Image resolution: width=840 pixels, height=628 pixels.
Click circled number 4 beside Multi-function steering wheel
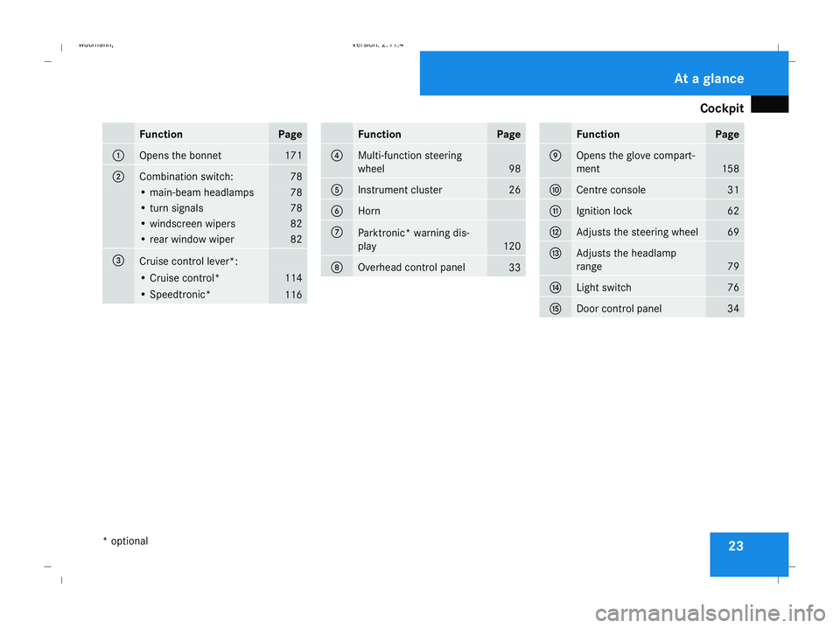click(x=337, y=156)
